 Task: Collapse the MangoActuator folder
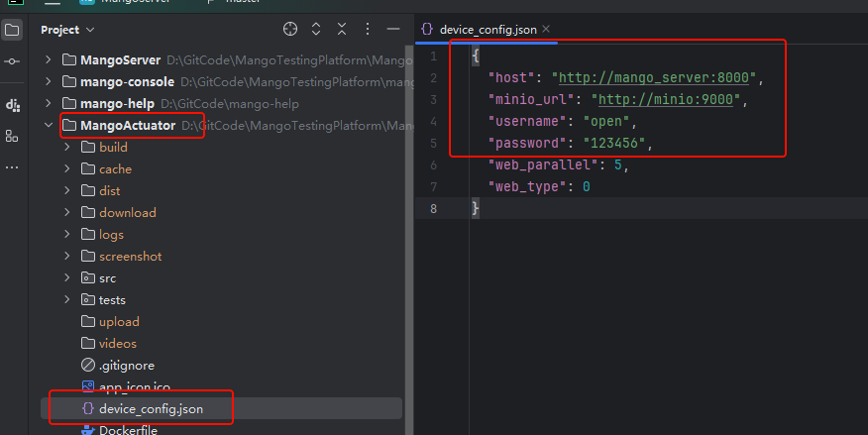click(x=50, y=126)
